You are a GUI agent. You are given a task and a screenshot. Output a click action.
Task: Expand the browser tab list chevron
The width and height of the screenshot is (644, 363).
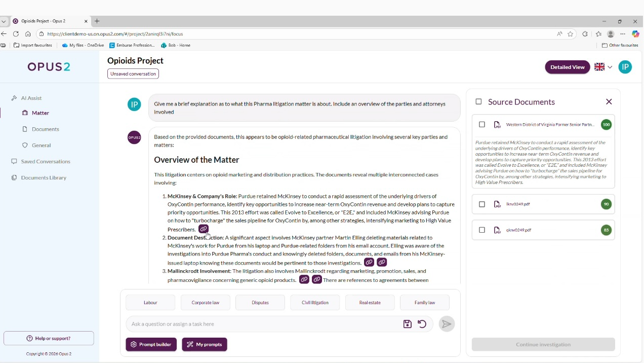pos(4,21)
